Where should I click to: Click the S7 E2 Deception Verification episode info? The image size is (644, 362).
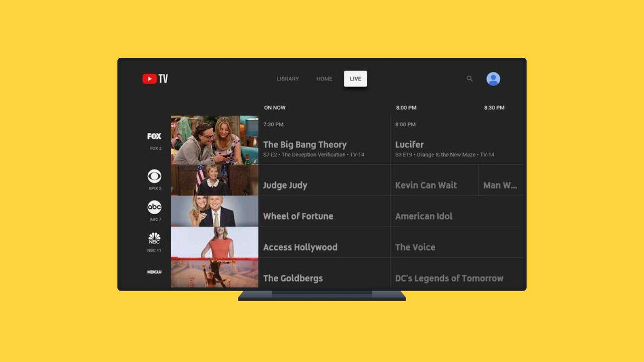pos(313,155)
